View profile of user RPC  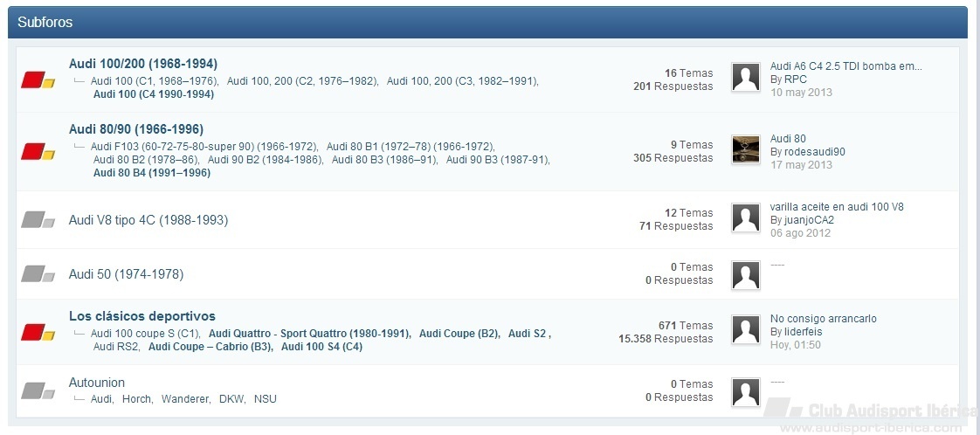(x=796, y=79)
